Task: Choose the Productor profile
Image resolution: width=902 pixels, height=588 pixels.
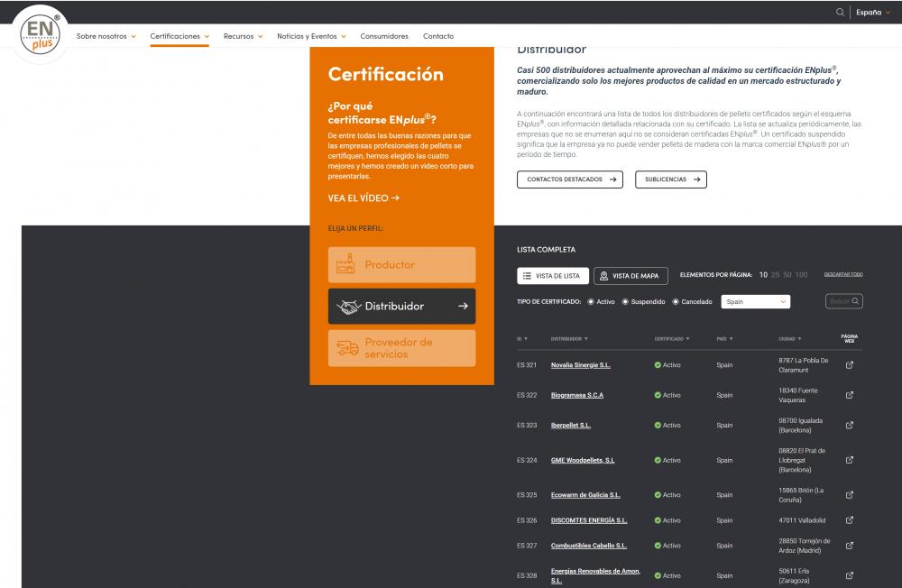Action: [x=401, y=264]
